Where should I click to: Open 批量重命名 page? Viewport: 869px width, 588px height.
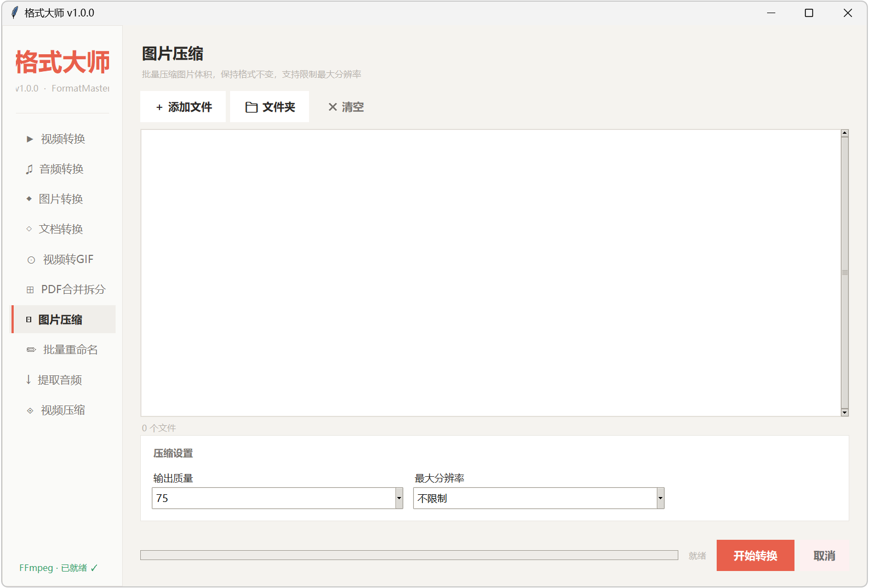(x=64, y=350)
